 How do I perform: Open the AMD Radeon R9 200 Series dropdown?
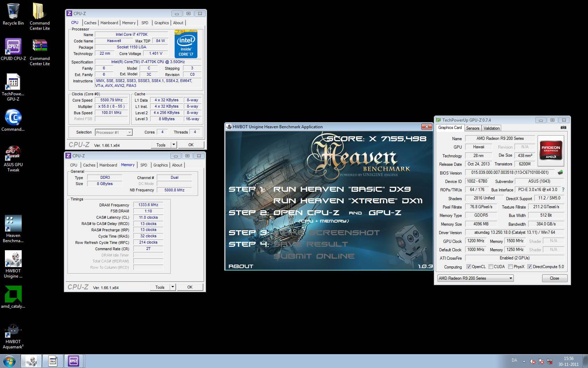pyautogui.click(x=475, y=278)
